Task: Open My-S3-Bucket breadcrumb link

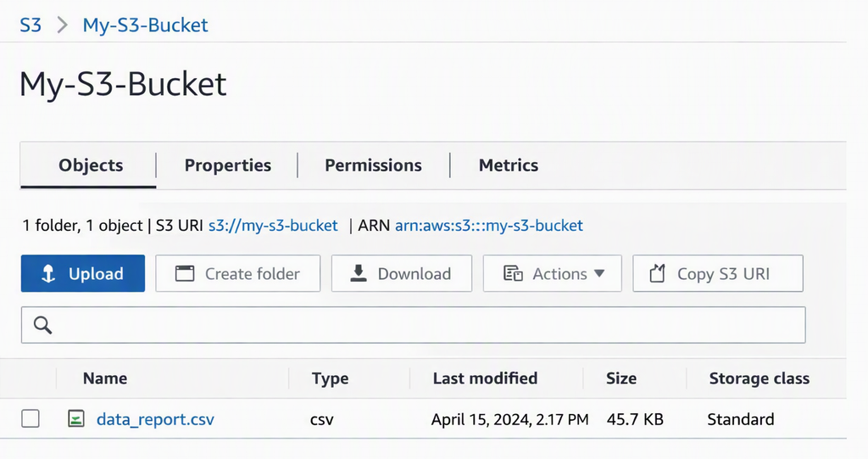Action: click(x=145, y=25)
